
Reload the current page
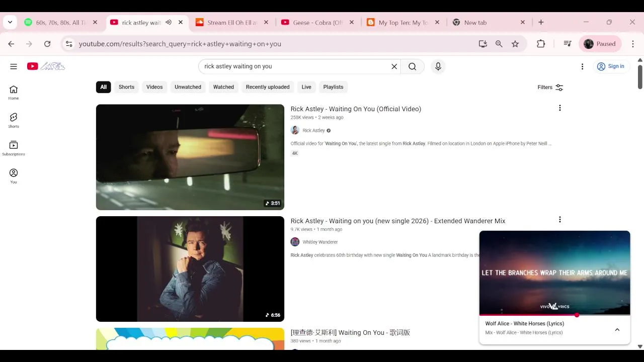47,44
